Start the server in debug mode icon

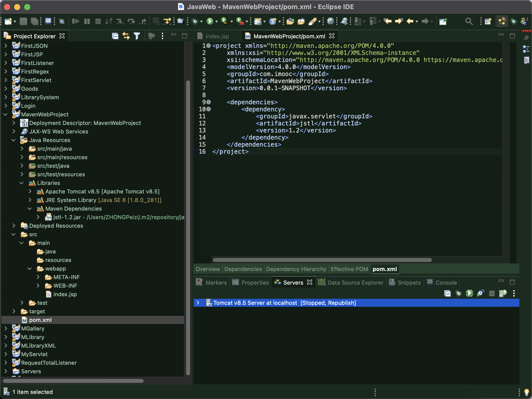pos(458,293)
